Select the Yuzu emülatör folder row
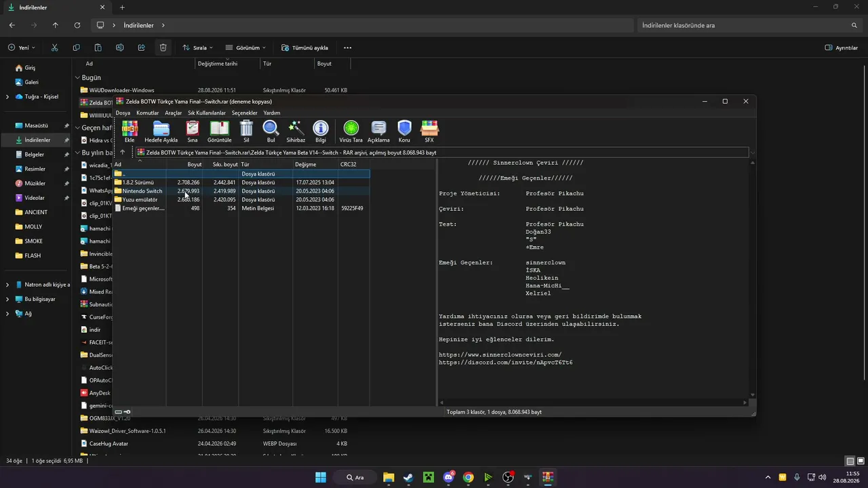 (241, 200)
